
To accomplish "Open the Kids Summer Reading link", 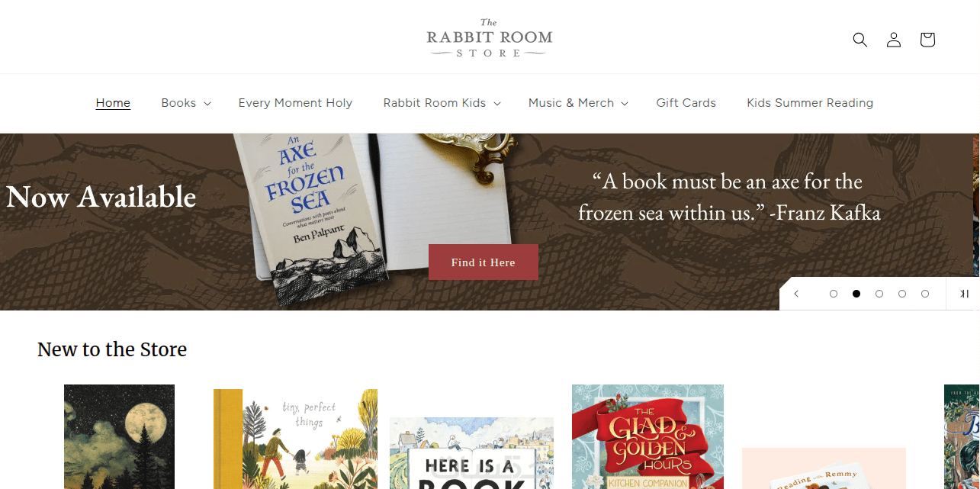I will coord(810,103).
